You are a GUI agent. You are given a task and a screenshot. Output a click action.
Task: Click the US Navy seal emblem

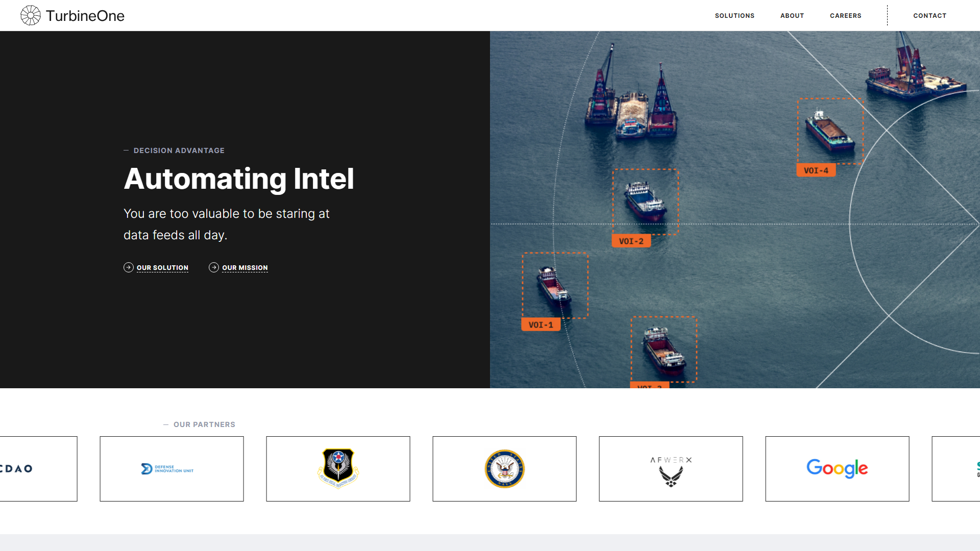point(504,469)
